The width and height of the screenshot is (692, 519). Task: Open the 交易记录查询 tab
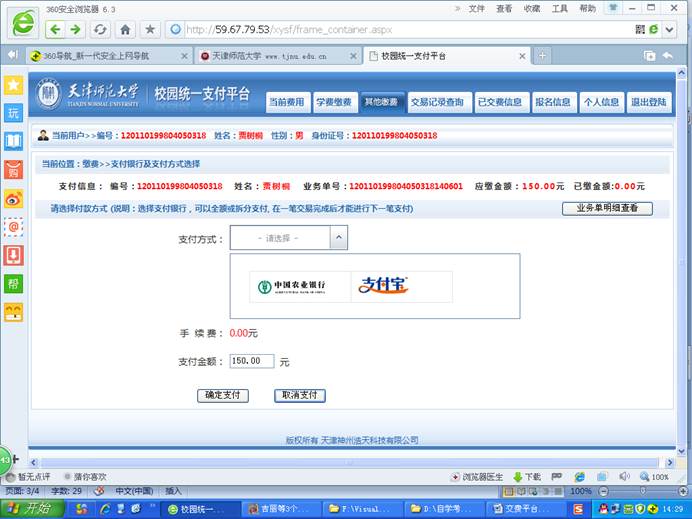pyautogui.click(x=438, y=102)
